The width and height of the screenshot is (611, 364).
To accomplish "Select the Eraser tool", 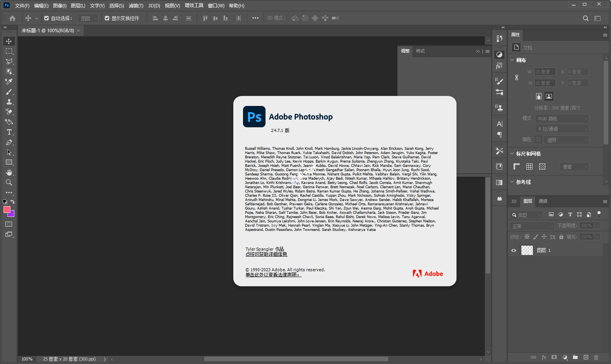I will coord(9,112).
